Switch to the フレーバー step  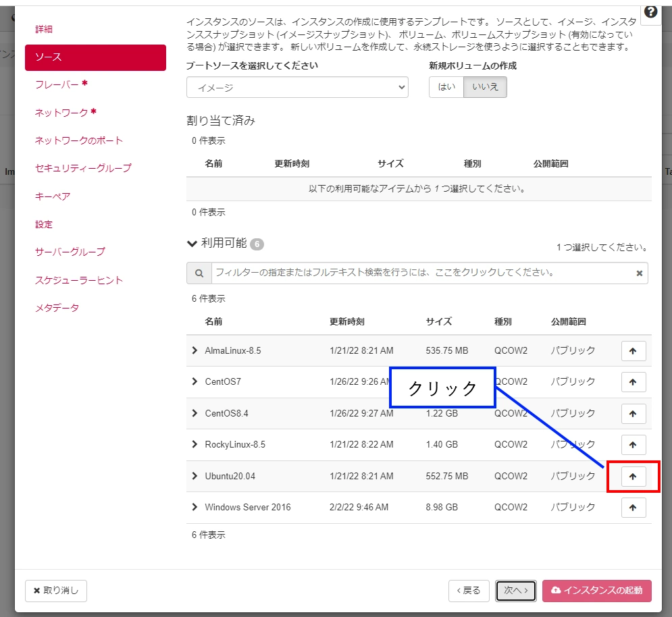click(57, 84)
